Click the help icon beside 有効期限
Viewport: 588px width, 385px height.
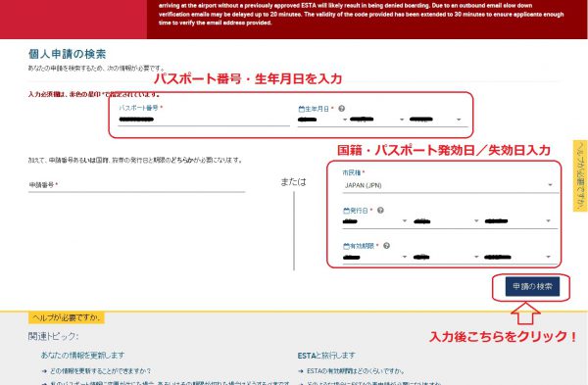coord(386,246)
